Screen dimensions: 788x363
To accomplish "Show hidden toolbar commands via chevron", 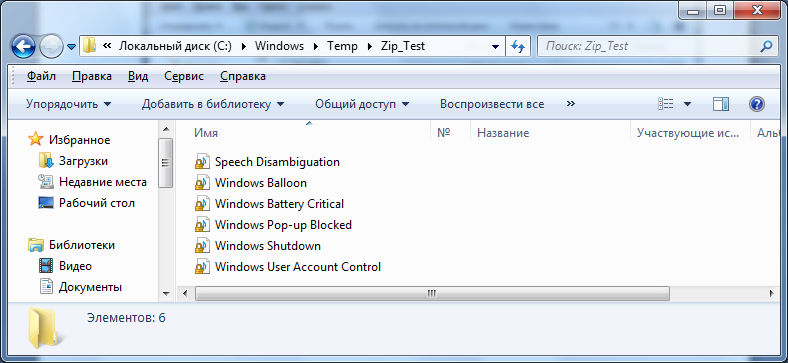I will 570,104.
